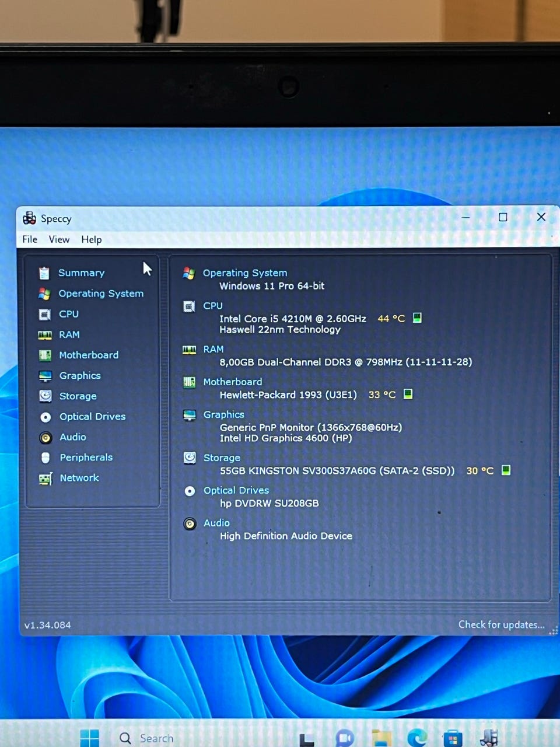Click the "hp DVDRW SU208GB" text
The width and height of the screenshot is (560, 747).
pyautogui.click(x=269, y=503)
